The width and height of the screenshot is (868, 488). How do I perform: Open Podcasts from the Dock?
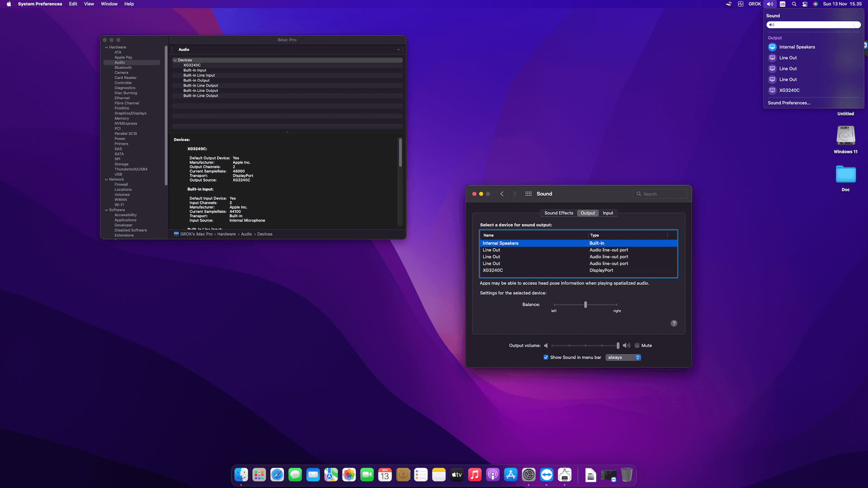pos(492,474)
